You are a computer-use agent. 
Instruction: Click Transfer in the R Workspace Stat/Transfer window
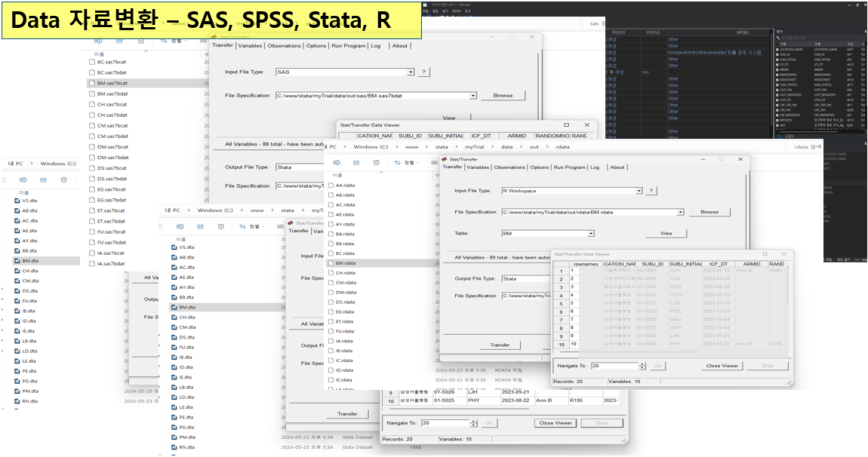point(500,345)
